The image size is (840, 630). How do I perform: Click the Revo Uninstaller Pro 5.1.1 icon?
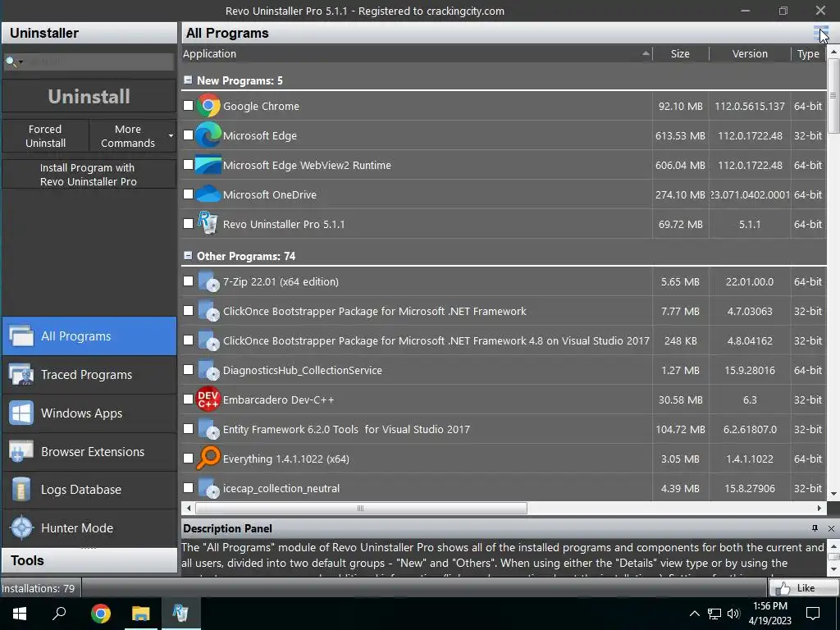pos(208,223)
